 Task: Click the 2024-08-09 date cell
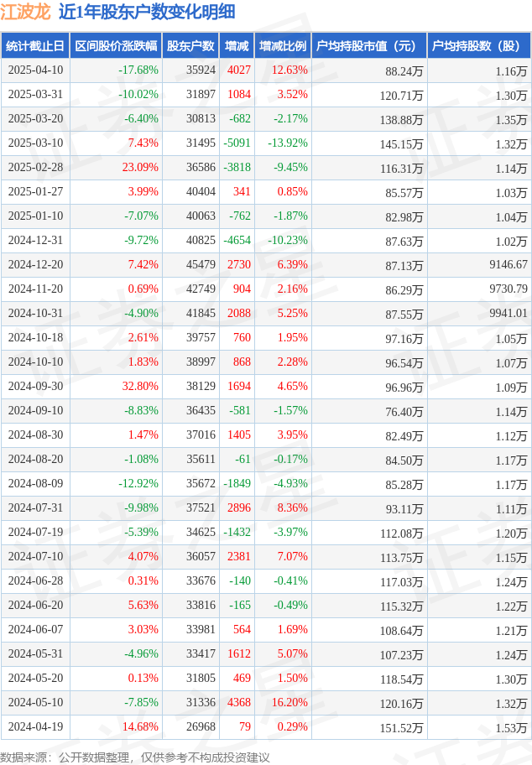35,483
